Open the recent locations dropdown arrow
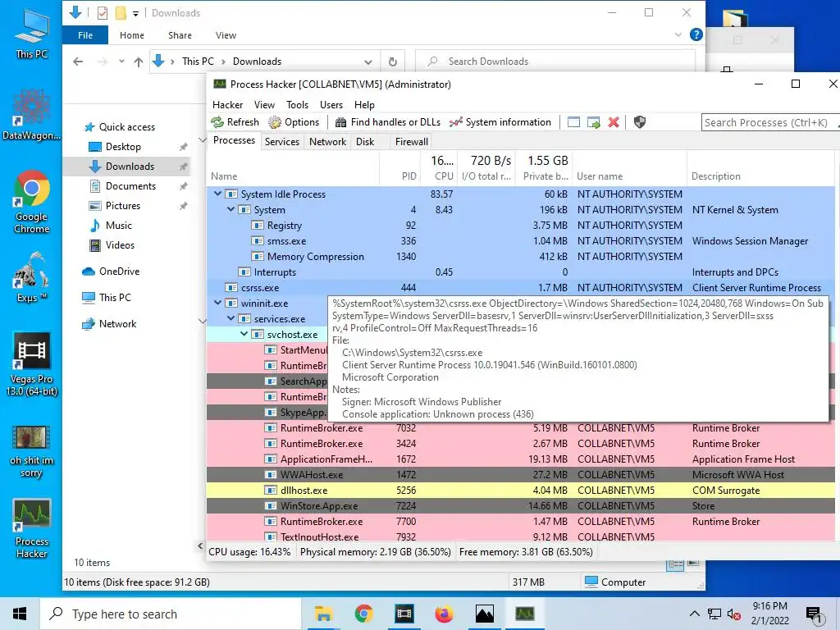840x630 pixels. point(121,62)
